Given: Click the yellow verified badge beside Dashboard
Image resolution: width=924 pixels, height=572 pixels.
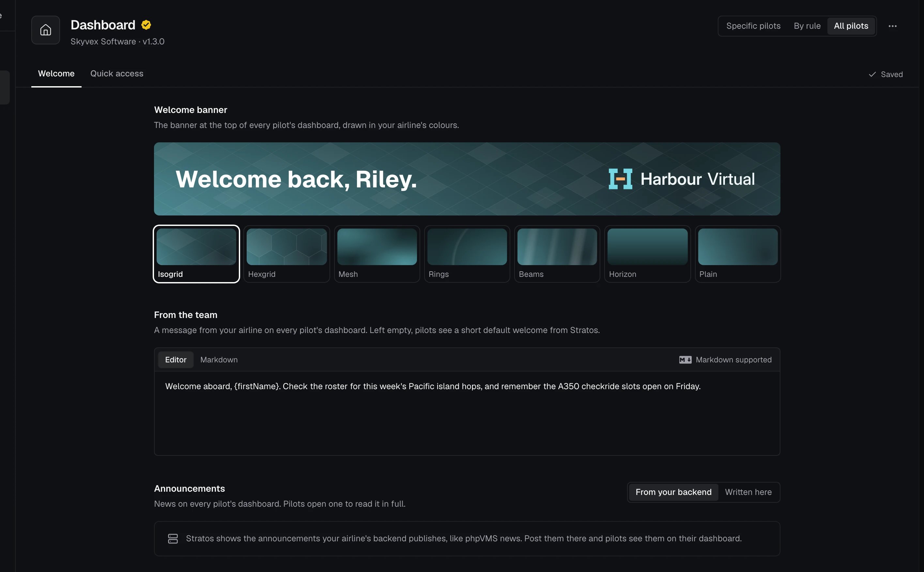Looking at the screenshot, I should point(146,25).
